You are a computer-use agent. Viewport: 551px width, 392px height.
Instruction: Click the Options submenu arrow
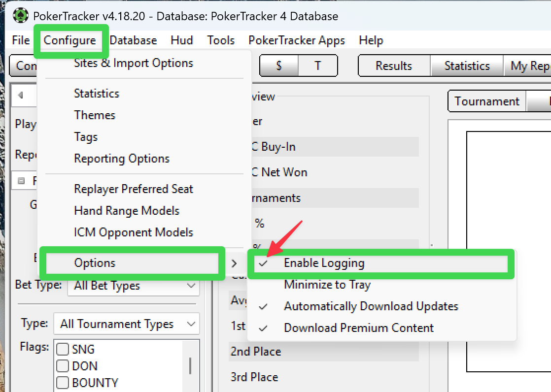point(235,263)
